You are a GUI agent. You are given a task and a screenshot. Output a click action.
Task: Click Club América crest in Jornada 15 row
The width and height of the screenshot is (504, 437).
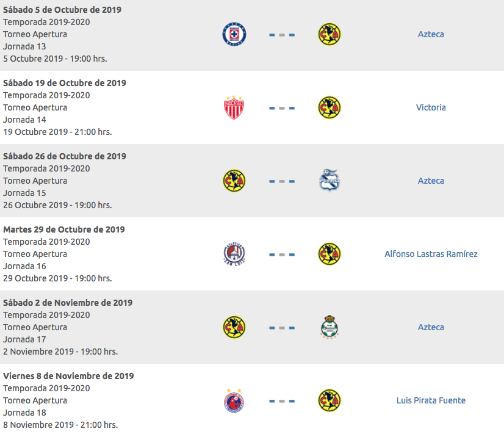coord(234,181)
